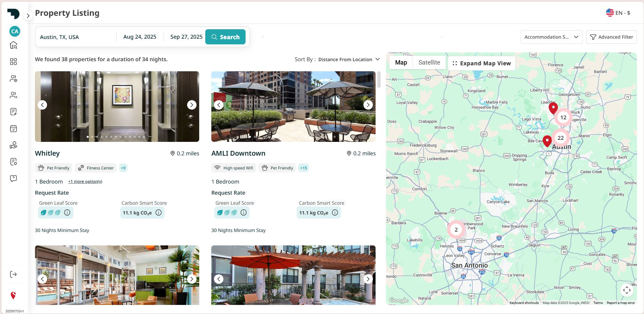Viewport: 644px width, 314px height.
Task: Open the dashboard grid icon in sidebar
Action: pyautogui.click(x=13, y=62)
